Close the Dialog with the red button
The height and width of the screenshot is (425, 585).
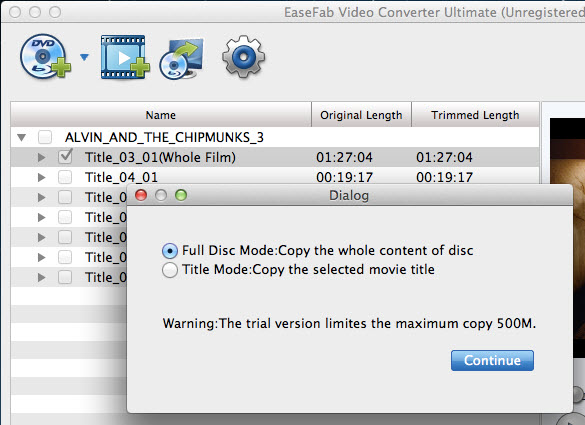coord(141,195)
